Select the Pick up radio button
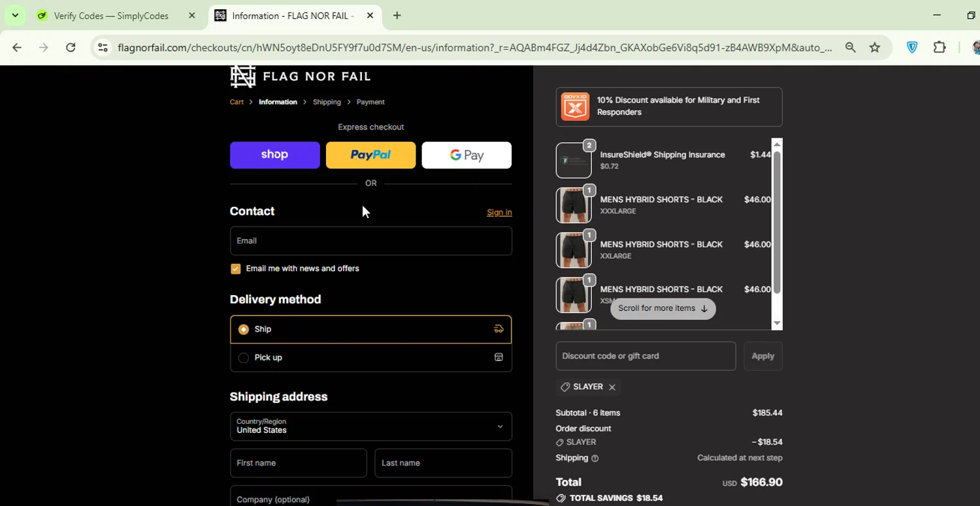 tap(244, 358)
